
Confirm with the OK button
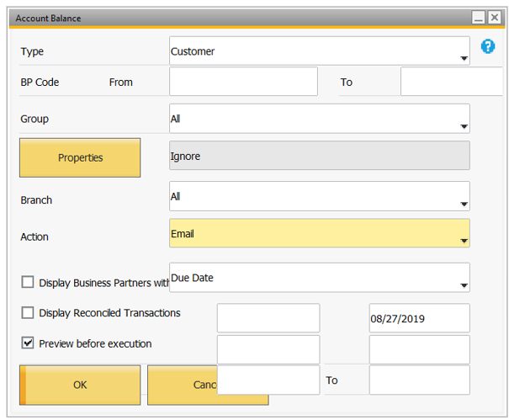(80, 385)
